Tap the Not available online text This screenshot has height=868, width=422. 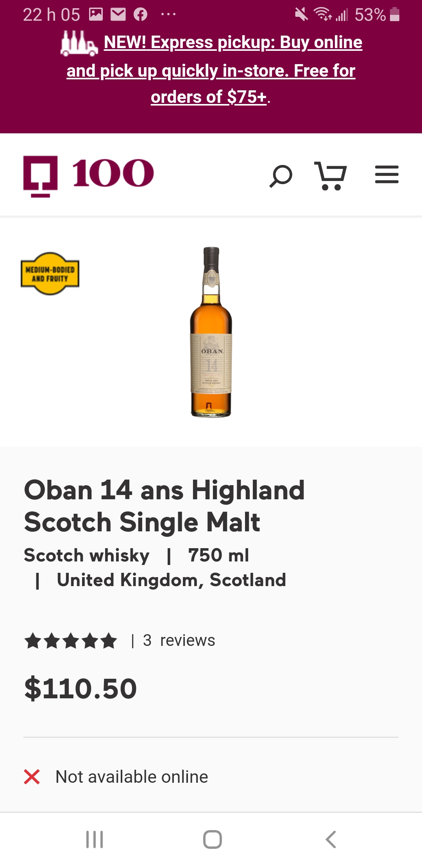[x=132, y=777]
